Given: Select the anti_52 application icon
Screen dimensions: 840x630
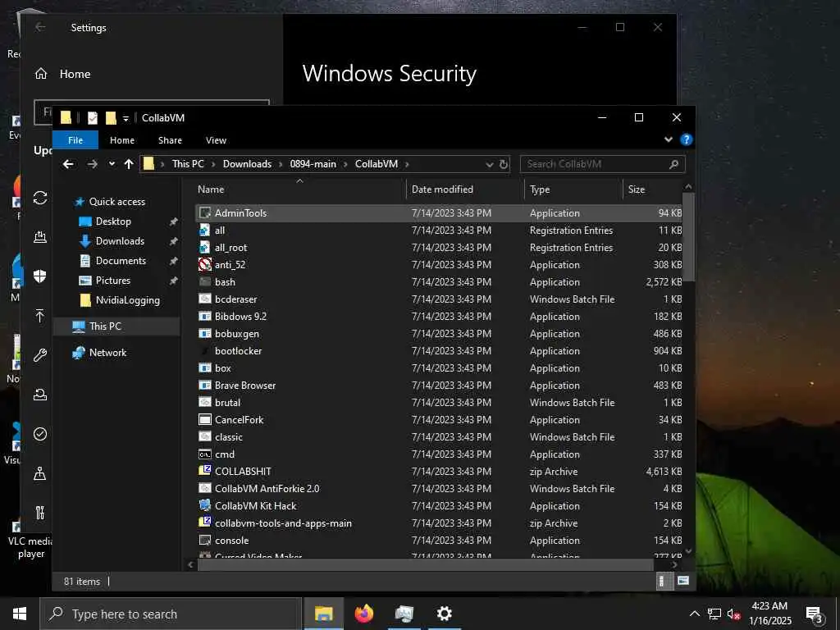Looking at the screenshot, I should [x=204, y=265].
